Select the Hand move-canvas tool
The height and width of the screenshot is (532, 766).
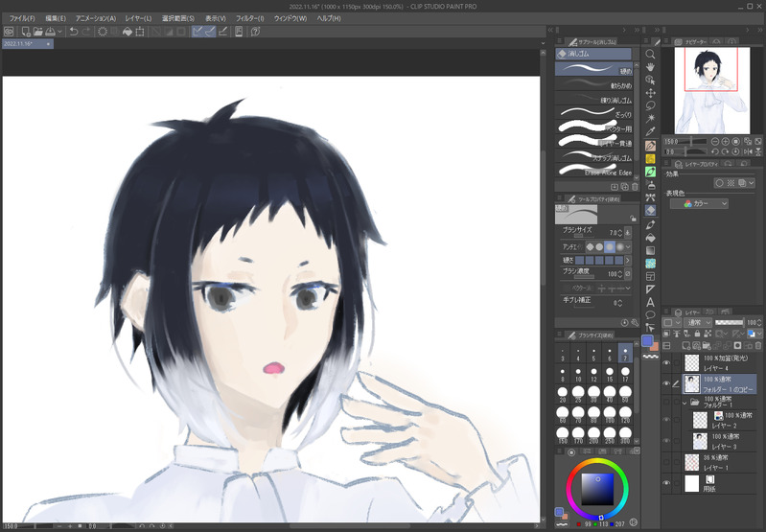click(650, 67)
